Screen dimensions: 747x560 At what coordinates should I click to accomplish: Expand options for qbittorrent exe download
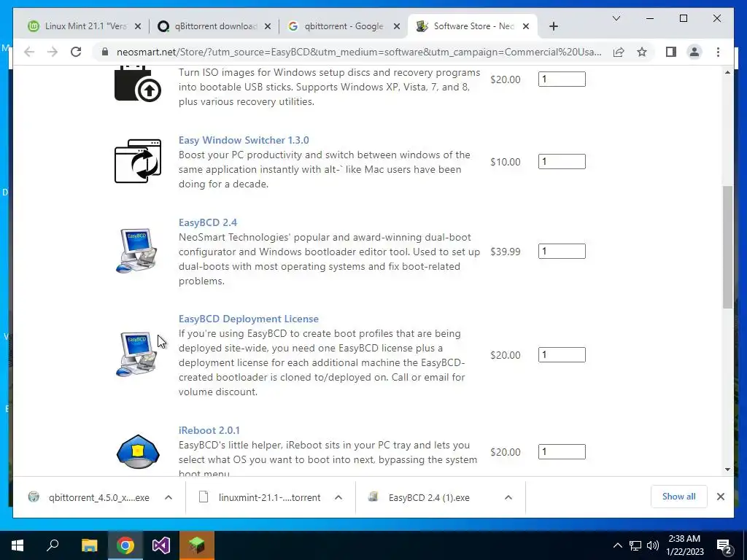169,497
